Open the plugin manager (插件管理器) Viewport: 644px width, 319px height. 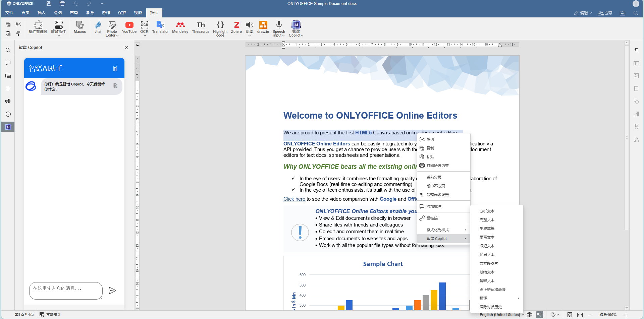[x=38, y=27]
